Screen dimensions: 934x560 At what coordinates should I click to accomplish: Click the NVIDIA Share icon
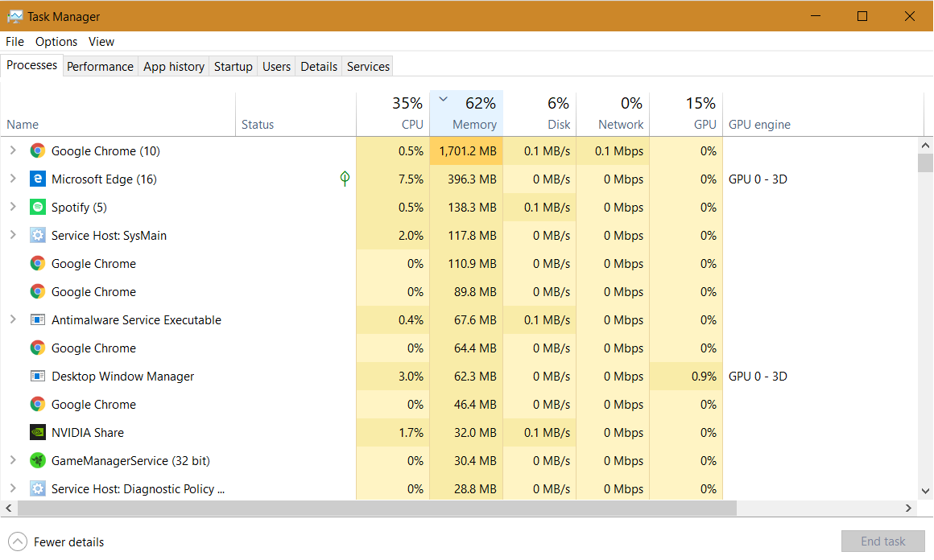[38, 432]
